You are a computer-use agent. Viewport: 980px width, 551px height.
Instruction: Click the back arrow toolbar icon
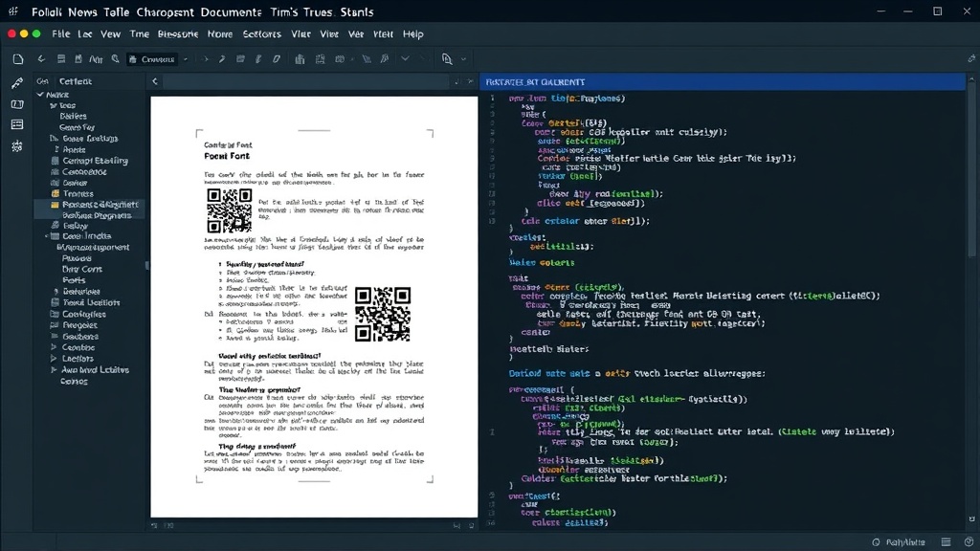pyautogui.click(x=41, y=58)
